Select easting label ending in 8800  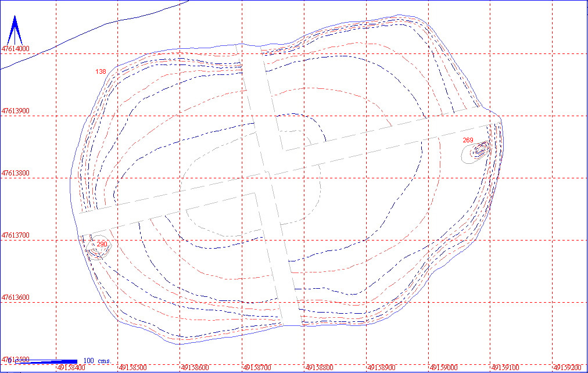pos(320,368)
